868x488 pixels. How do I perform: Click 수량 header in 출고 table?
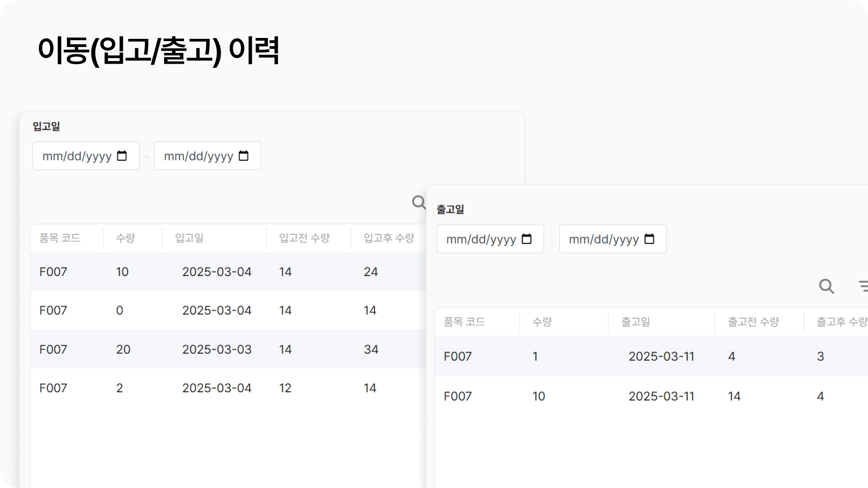(542, 322)
